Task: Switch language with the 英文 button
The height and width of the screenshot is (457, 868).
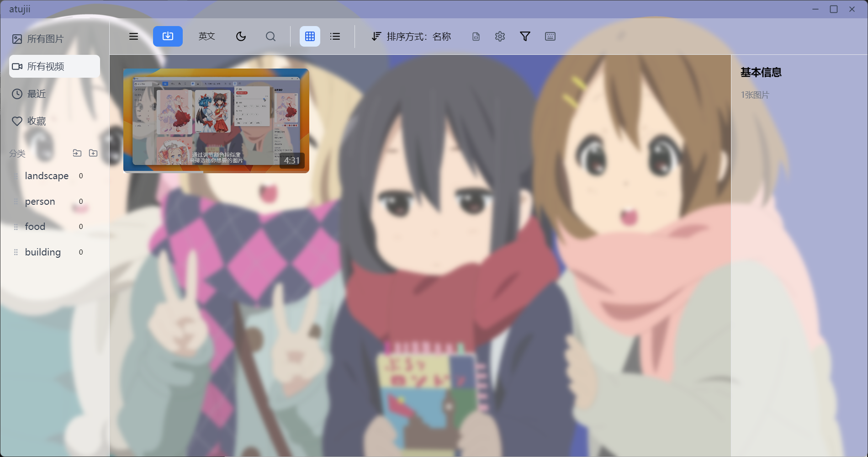Action: click(207, 37)
